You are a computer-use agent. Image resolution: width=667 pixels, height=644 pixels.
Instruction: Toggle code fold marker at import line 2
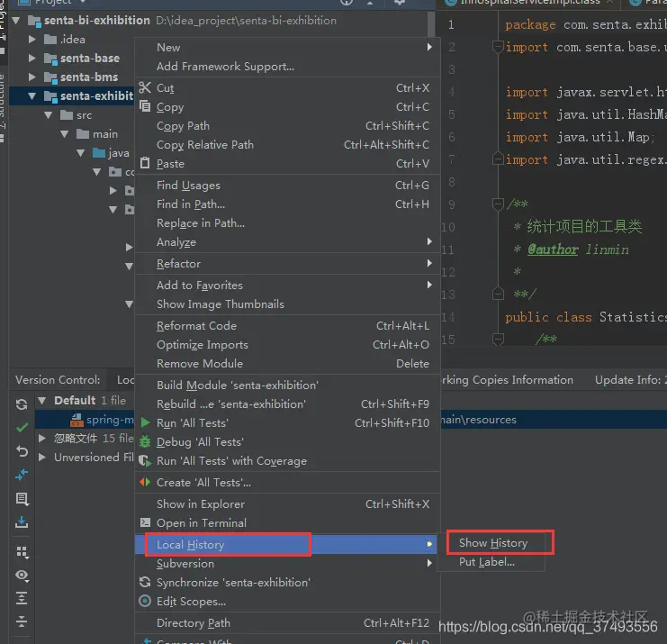[x=498, y=47]
